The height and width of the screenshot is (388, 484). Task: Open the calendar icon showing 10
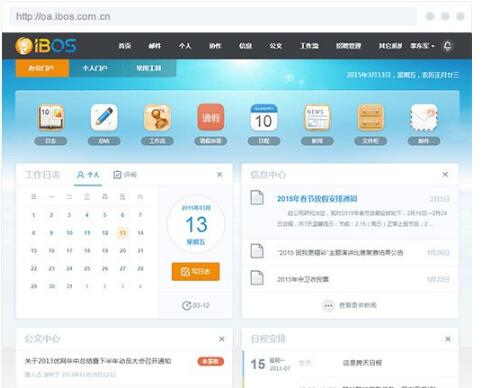click(264, 117)
